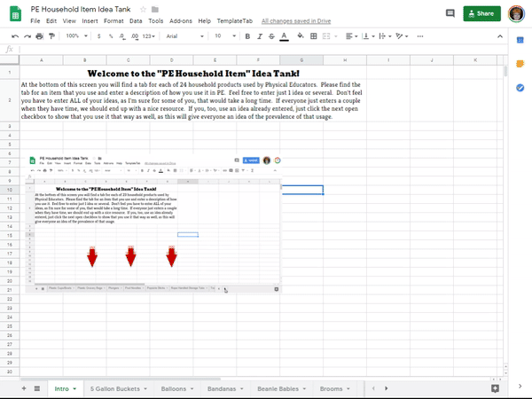Open the Add-ons menu
Image resolution: width=532 pixels, height=399 pixels.
click(x=181, y=21)
